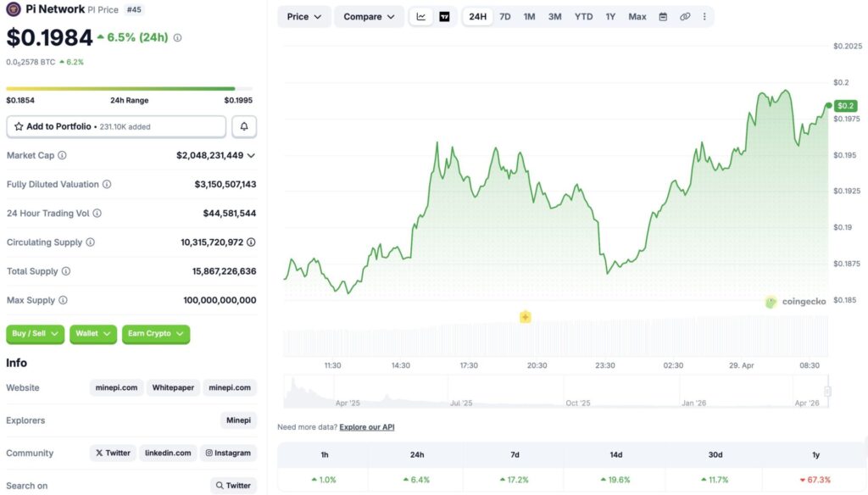The width and height of the screenshot is (868, 495).
Task: Open the Price dropdown
Action: coord(303,16)
